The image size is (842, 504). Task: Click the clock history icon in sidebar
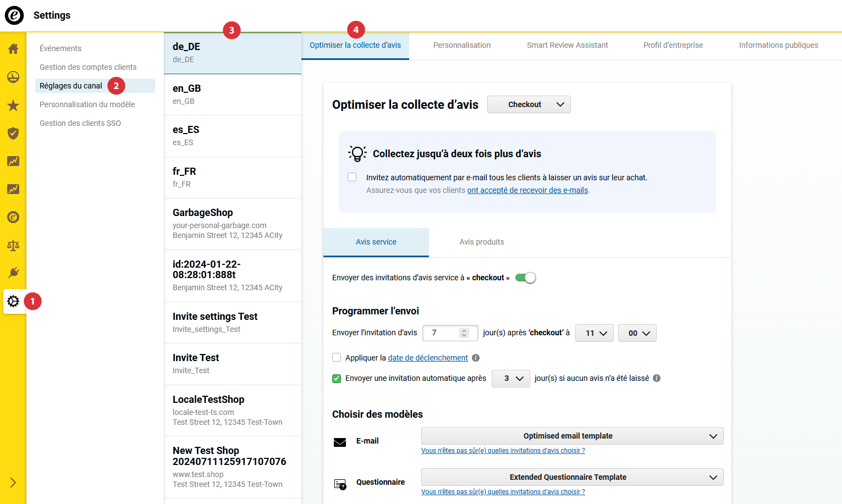click(x=13, y=77)
